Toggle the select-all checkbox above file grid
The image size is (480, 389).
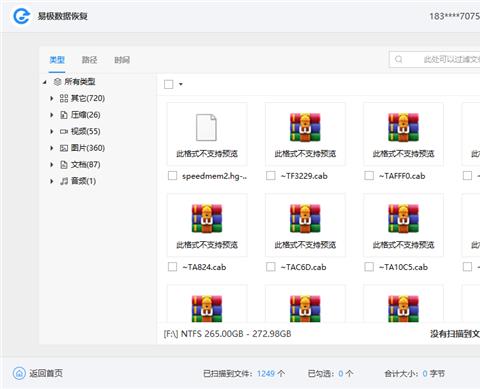click(169, 84)
